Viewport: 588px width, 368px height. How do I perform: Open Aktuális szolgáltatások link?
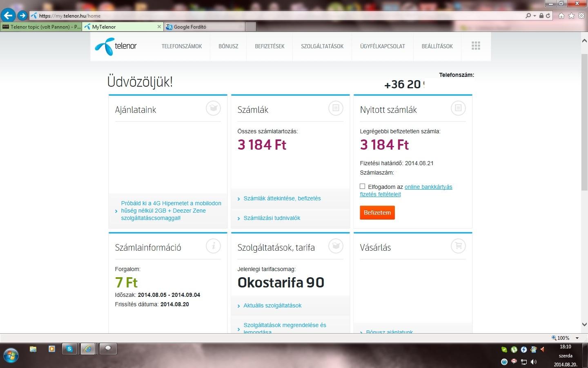point(272,305)
